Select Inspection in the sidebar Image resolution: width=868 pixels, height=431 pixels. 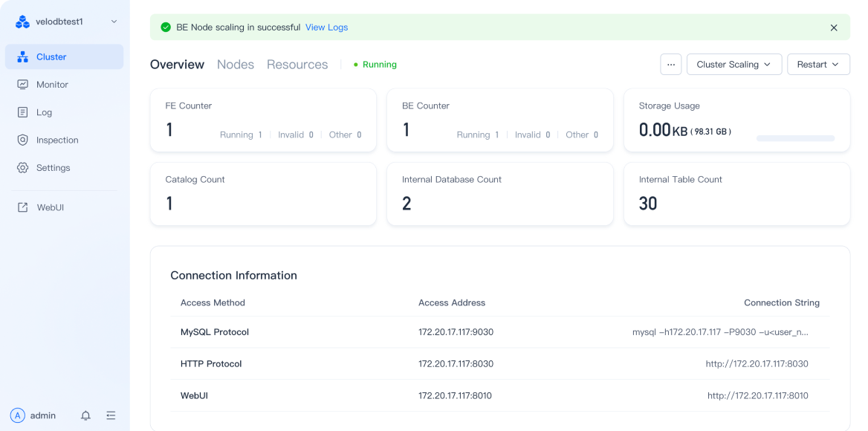[x=64, y=140]
